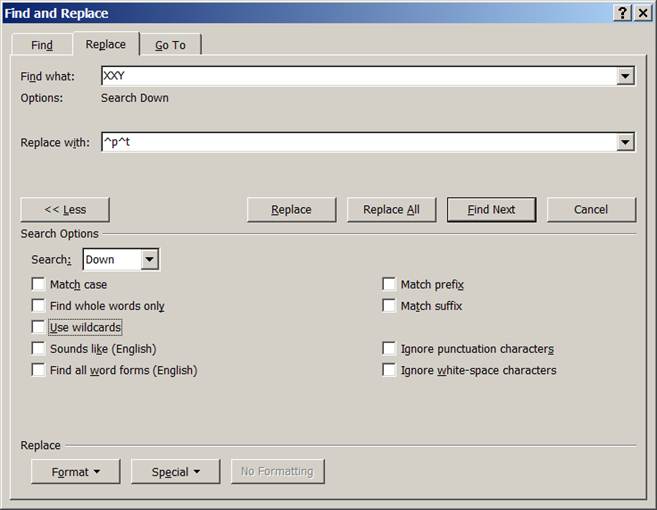
Task: Click inside the Replace with text field
Action: [x=358, y=142]
